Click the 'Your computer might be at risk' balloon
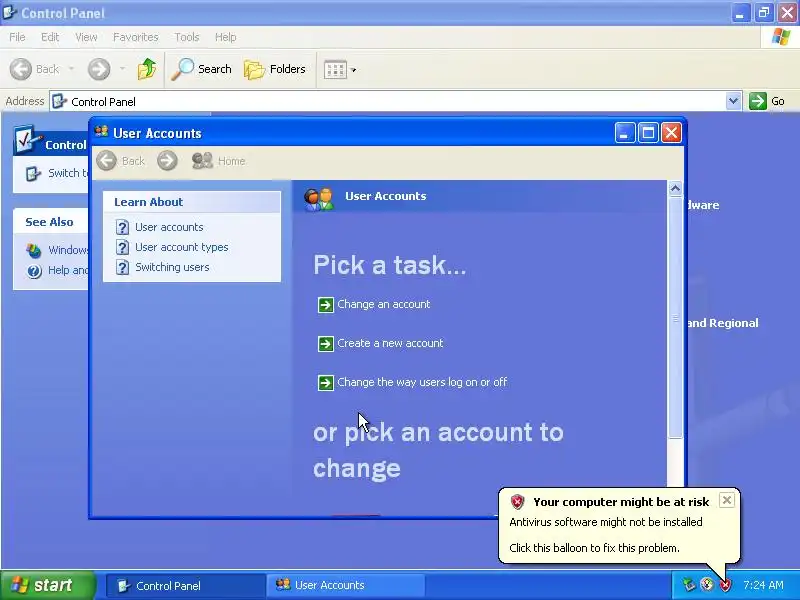The width and height of the screenshot is (800, 600). click(x=619, y=526)
